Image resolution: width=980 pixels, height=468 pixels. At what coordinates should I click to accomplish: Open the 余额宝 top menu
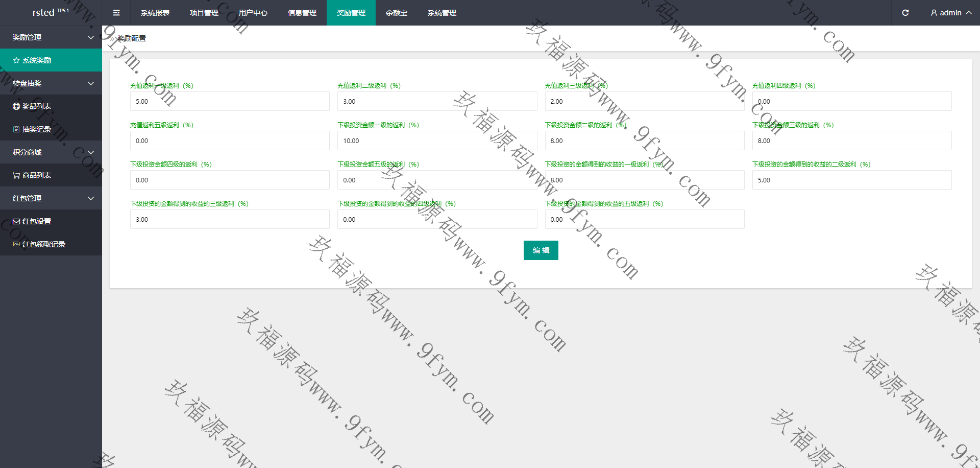[397, 13]
